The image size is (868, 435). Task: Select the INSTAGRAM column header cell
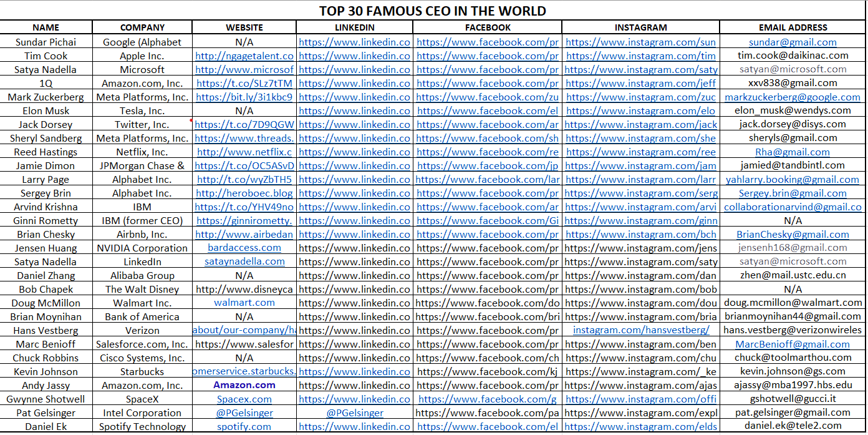point(640,27)
